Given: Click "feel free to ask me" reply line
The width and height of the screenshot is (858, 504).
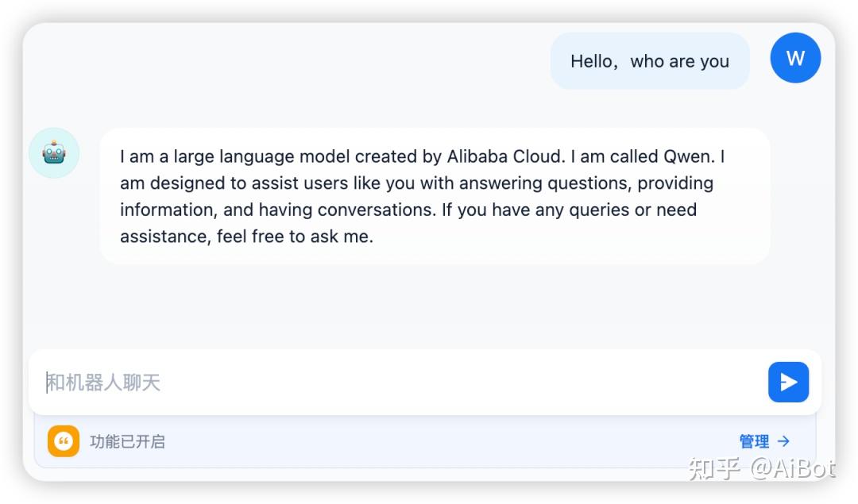Looking at the screenshot, I should (x=294, y=237).
